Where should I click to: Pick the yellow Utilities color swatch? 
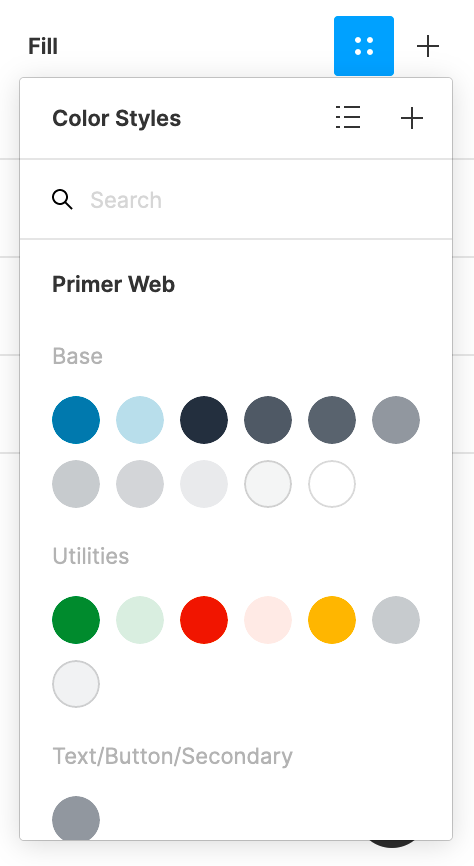click(x=331, y=620)
